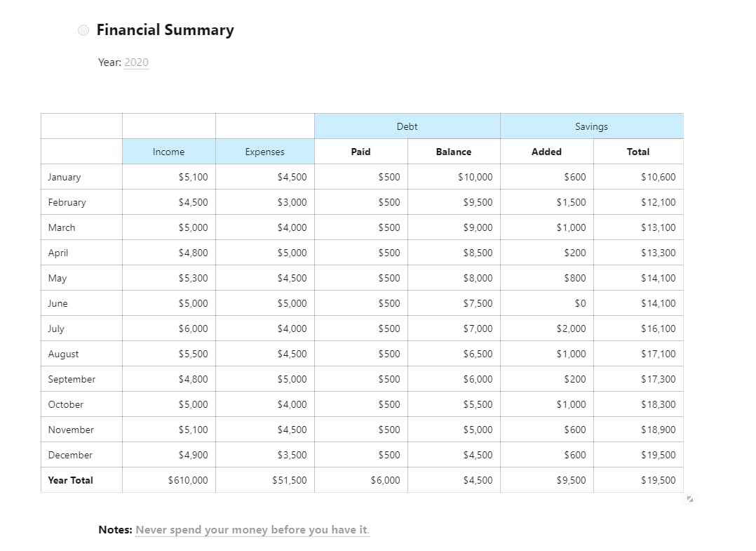The width and height of the screenshot is (756, 551).
Task: Click the Income column header
Action: pos(168,152)
